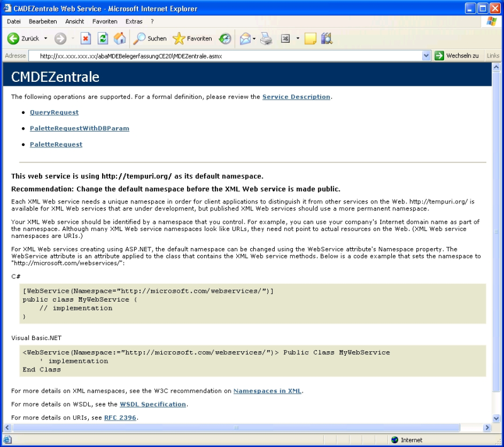Follow the WSDL Specification link
The image size is (504, 447).
152,404
